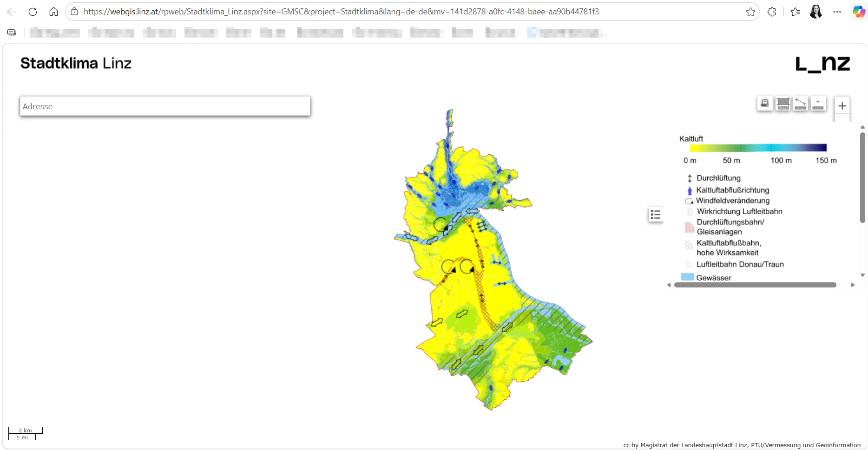
Task: Click the Luftleitbahn Donau/Traun legend entry
Action: click(740, 265)
